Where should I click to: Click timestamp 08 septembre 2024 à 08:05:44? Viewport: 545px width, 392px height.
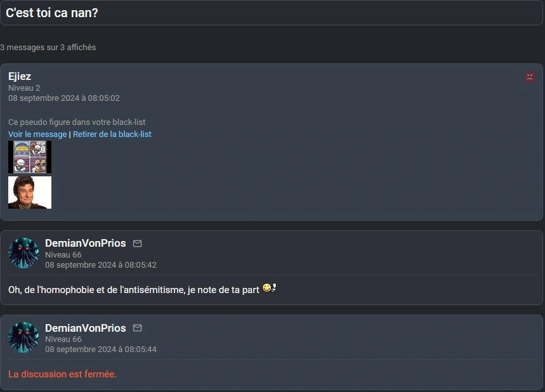pyautogui.click(x=101, y=350)
